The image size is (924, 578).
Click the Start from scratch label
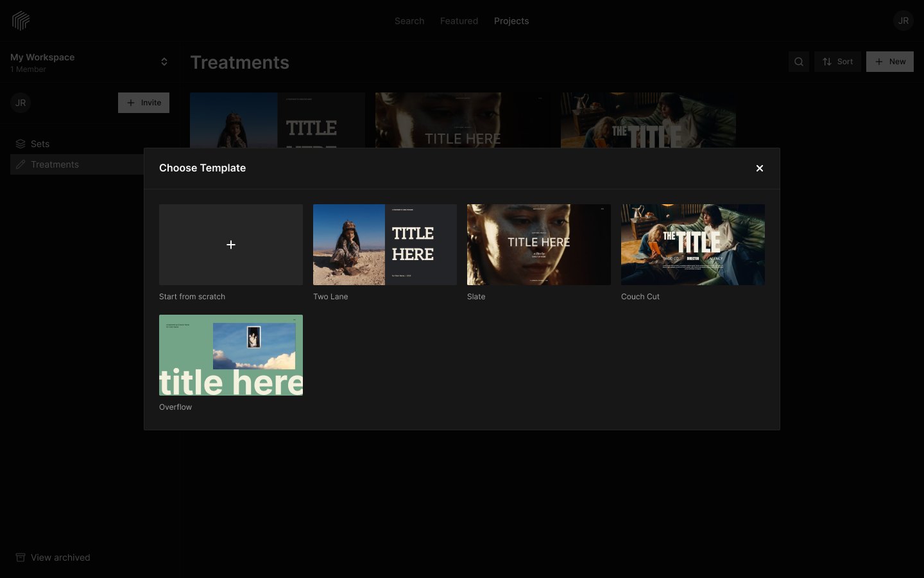point(192,297)
